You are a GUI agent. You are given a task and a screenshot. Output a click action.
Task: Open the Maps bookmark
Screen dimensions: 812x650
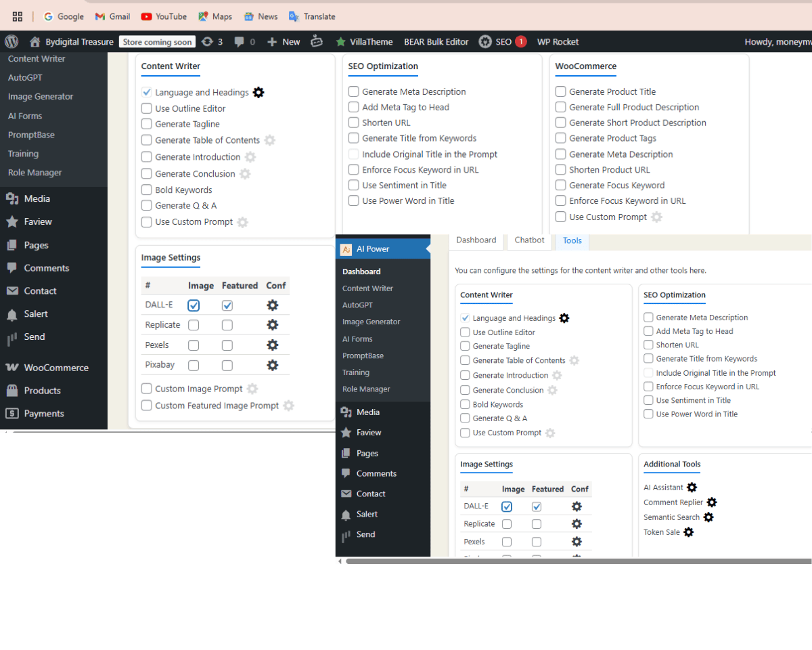[215, 16]
